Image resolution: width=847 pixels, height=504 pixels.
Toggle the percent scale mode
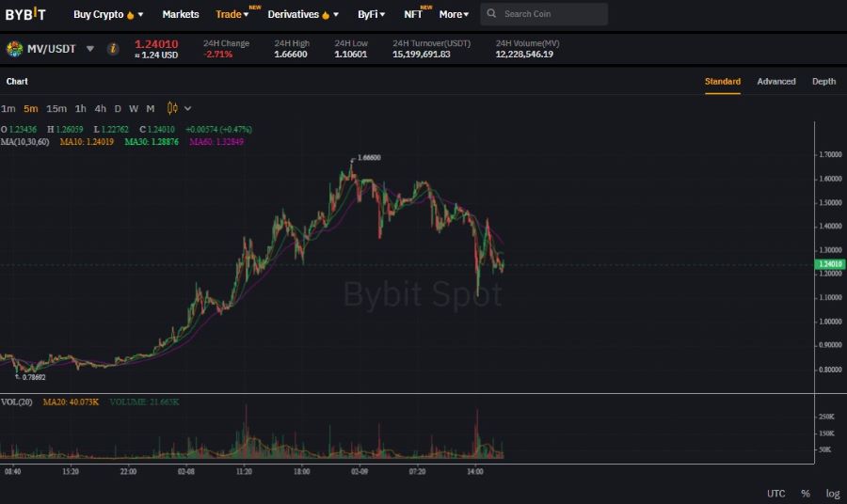(806, 494)
